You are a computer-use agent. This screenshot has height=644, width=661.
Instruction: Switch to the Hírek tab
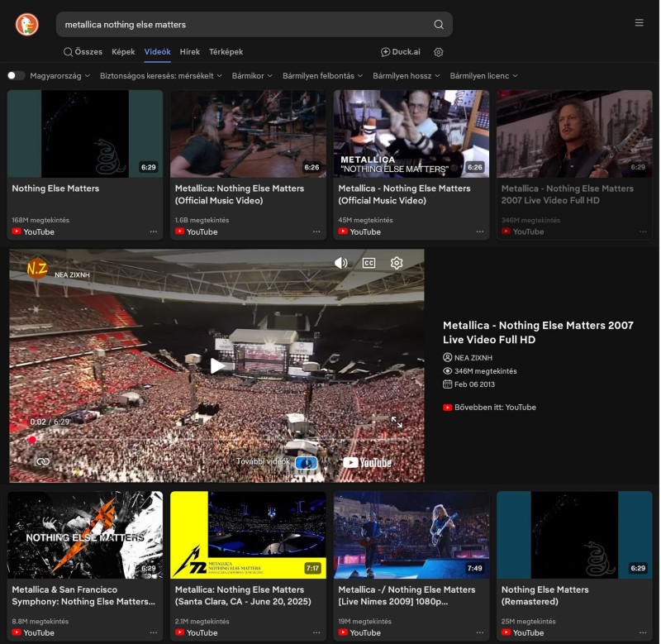190,52
